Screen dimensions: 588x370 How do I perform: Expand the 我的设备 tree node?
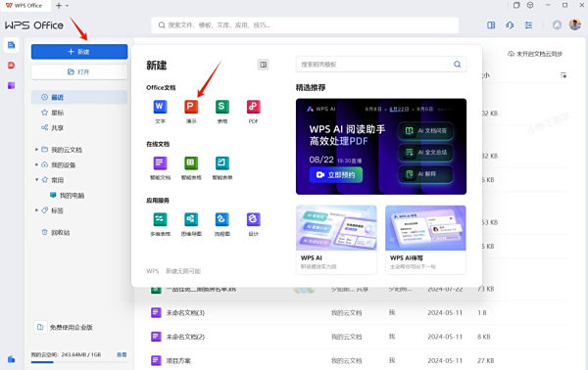[36, 164]
